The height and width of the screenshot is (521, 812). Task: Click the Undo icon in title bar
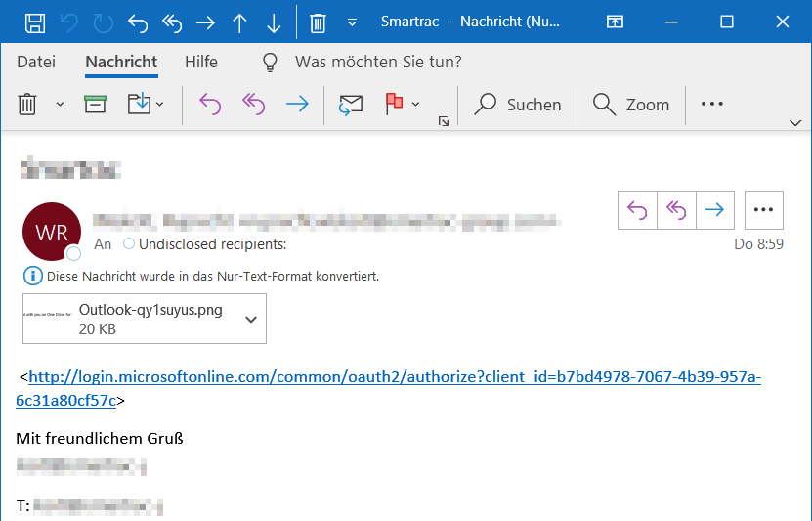coord(68,22)
